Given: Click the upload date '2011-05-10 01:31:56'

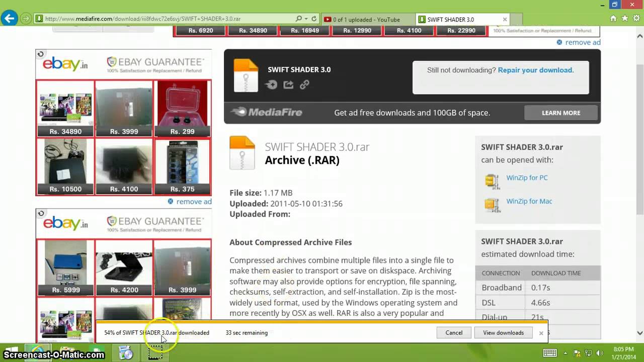Looking at the screenshot, I should click(x=306, y=204).
